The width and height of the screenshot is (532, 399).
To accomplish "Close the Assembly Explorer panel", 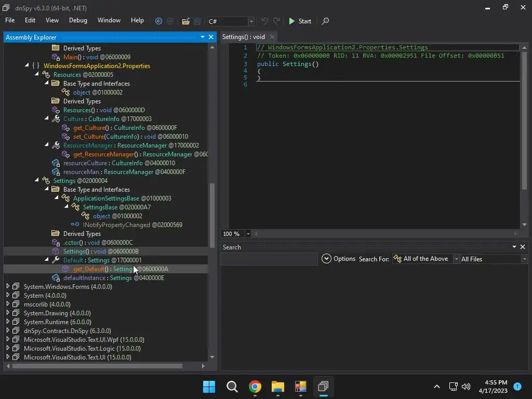I will [x=211, y=37].
